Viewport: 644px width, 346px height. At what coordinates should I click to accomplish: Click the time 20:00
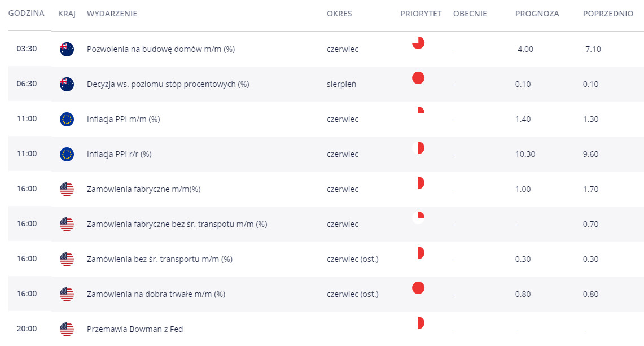(27, 329)
